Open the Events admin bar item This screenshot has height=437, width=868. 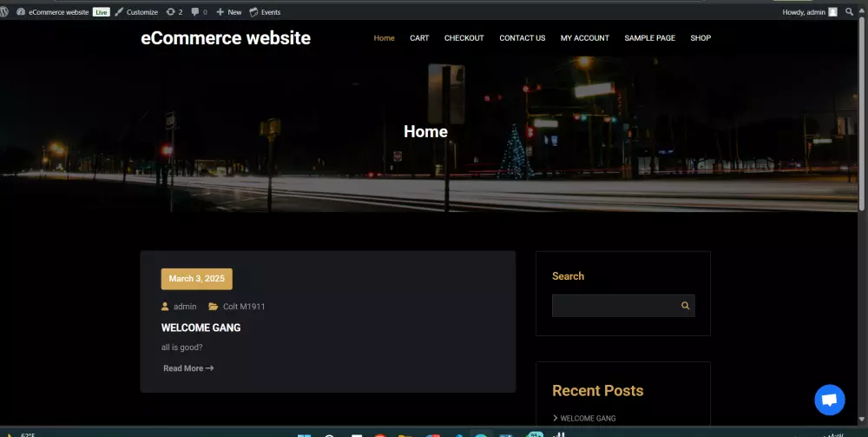265,12
